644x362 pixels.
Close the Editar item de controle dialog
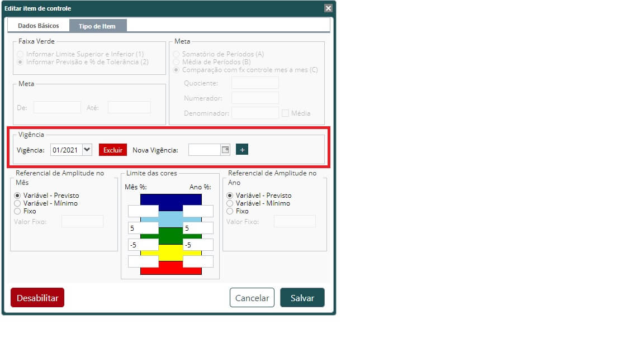(x=328, y=8)
